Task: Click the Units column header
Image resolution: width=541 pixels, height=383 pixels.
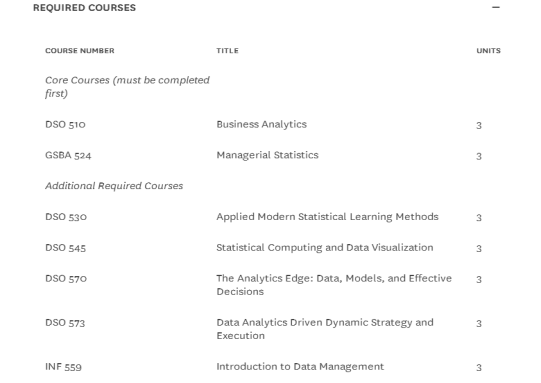Action: pyautogui.click(x=489, y=51)
